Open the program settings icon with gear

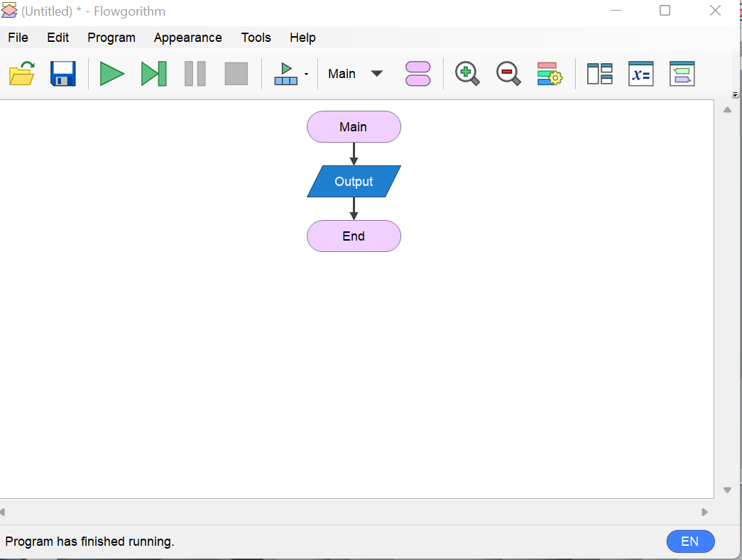pyautogui.click(x=549, y=73)
